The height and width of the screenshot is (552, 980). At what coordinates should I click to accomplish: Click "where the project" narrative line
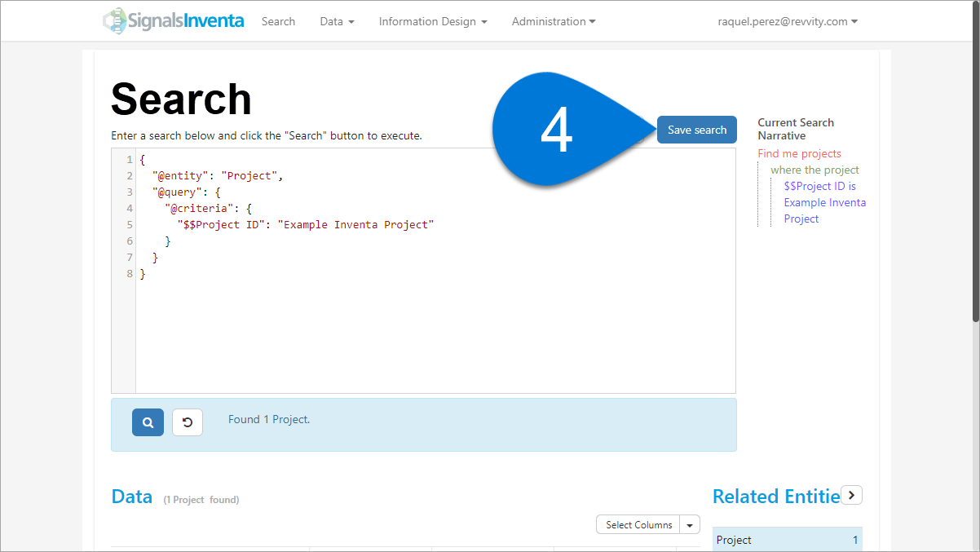814,170
